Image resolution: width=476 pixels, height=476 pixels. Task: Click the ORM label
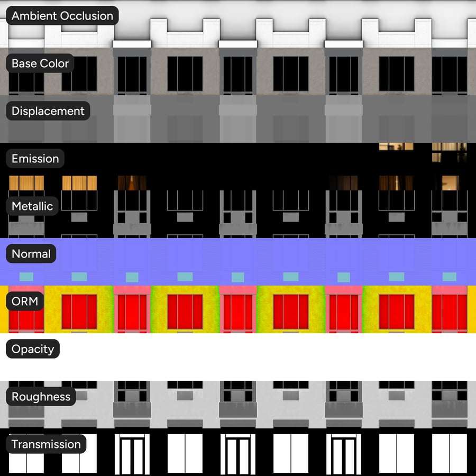25,301
